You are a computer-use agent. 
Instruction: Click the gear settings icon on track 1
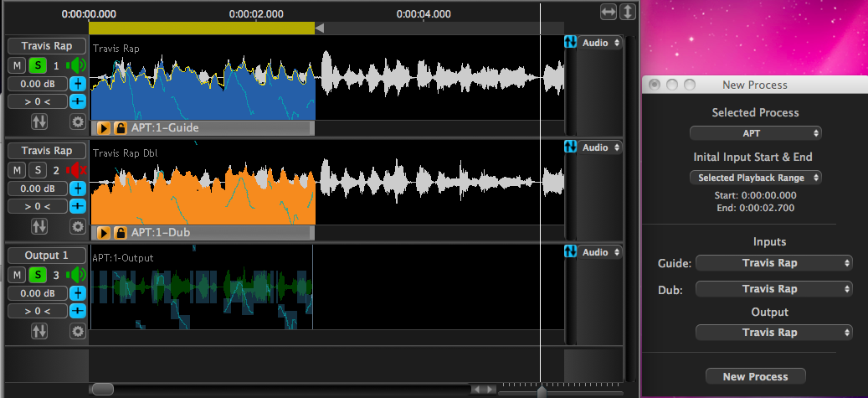click(78, 121)
